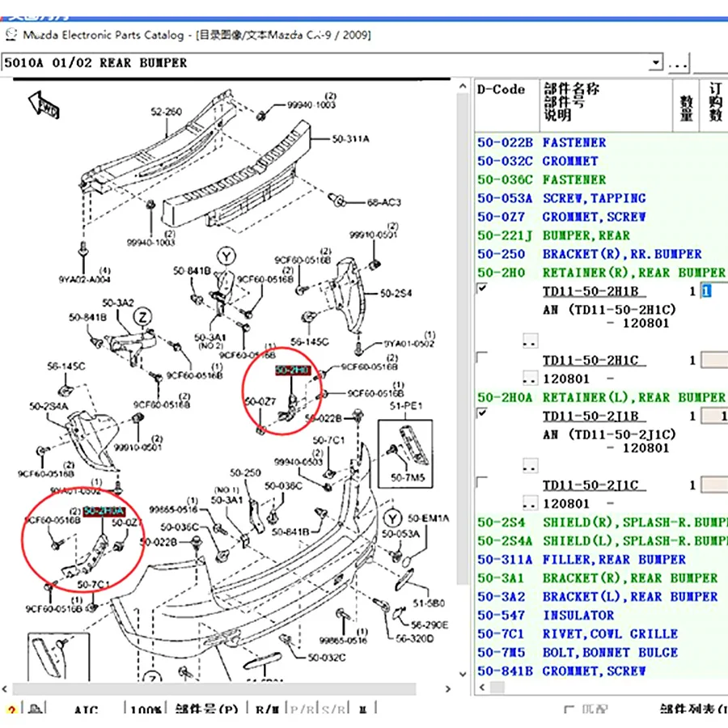Image resolution: width=728 pixels, height=728 pixels.
Task: Open the 5010A REAR BUMPER section dropdown
Action: click(655, 62)
